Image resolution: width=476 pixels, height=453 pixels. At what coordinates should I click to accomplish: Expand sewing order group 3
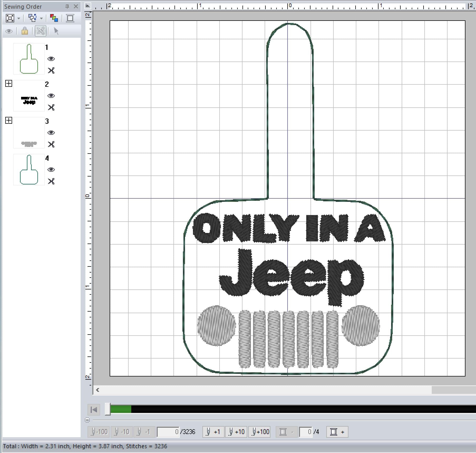[9, 121]
